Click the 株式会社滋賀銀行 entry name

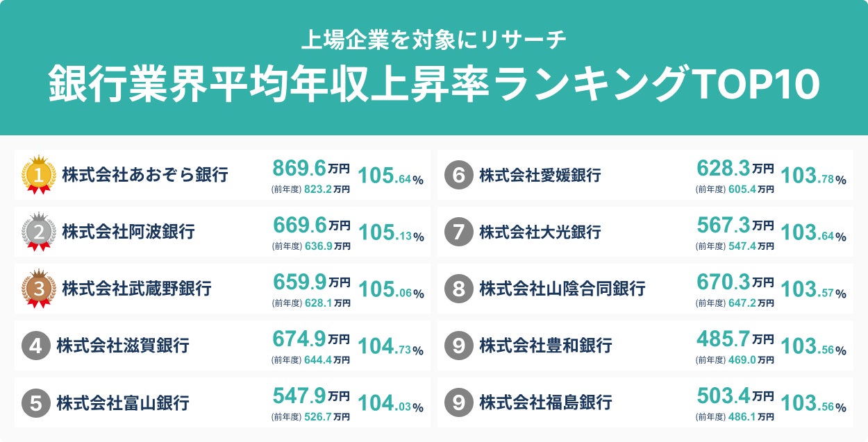coord(123,345)
